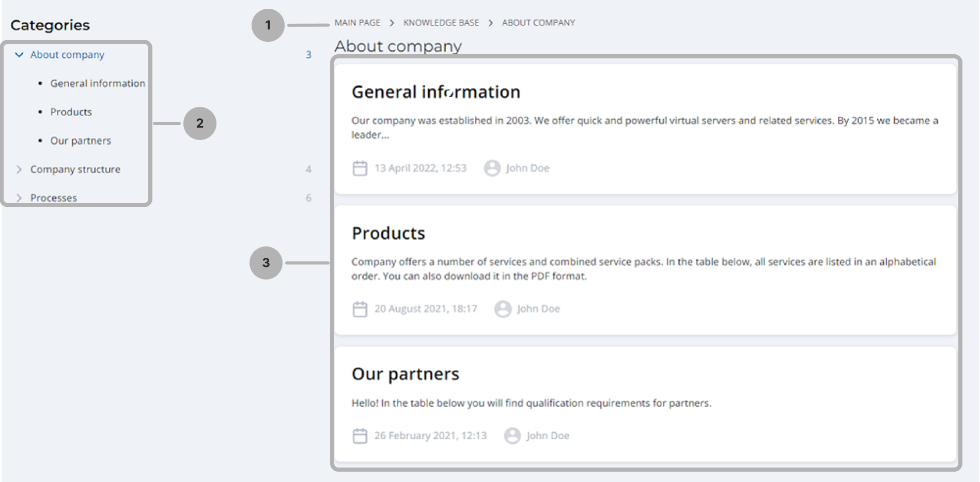
Task: Collapse the About company category
Action: coord(19,55)
